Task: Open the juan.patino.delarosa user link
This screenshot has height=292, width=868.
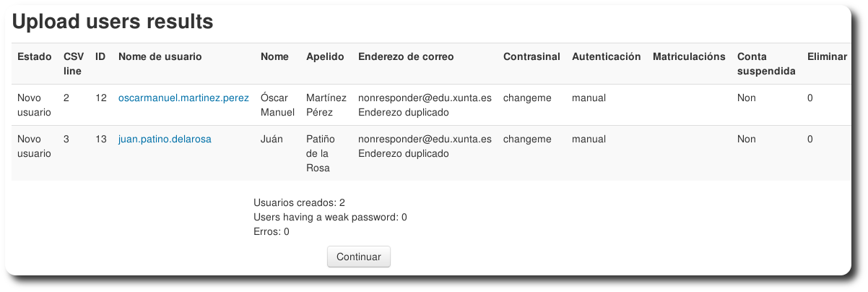Action: click(x=165, y=139)
